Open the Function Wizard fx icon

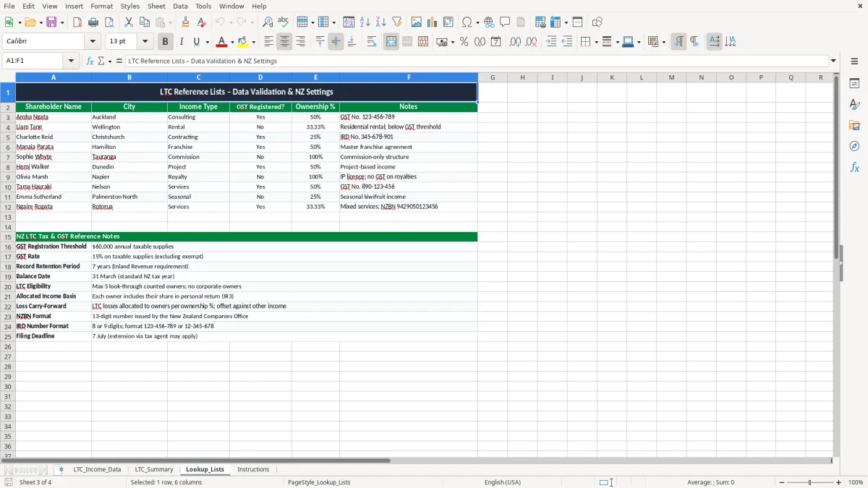(90, 61)
